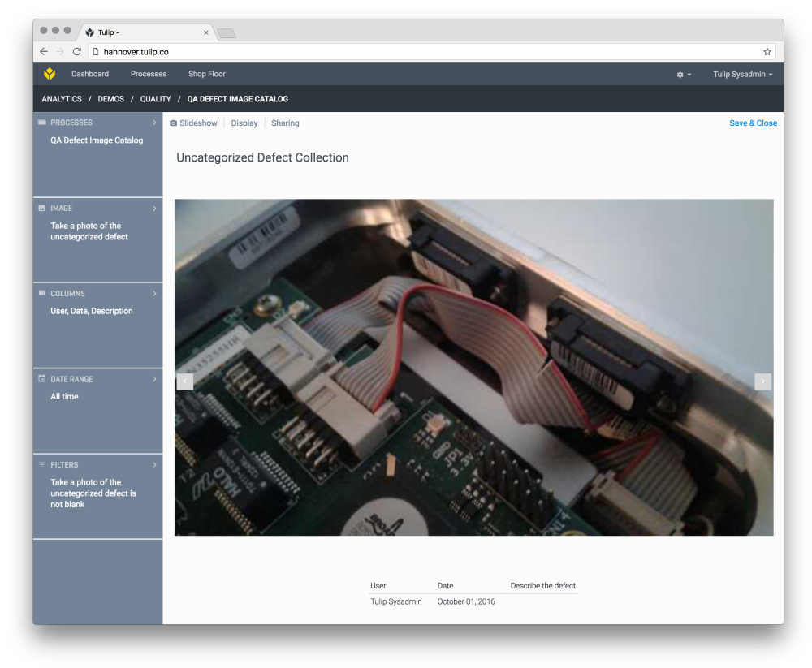Screen dimensions: 812x668
Task: Expand the Image panel chevron
Action: [154, 209]
